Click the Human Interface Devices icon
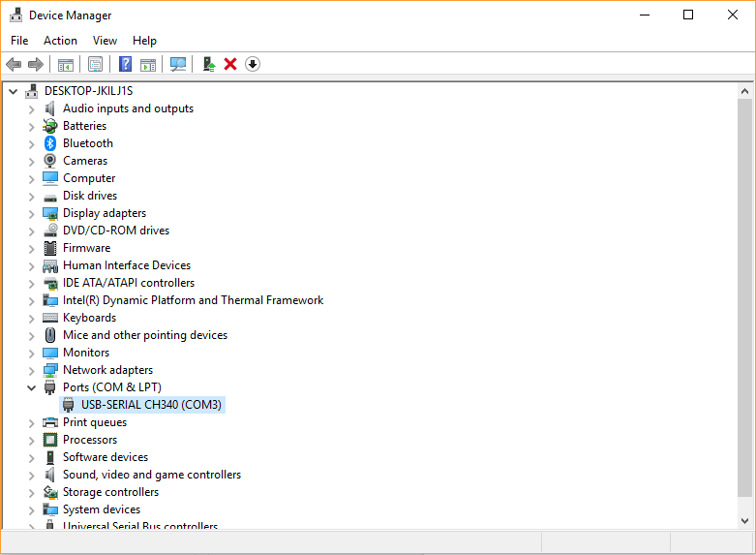The image size is (756, 555). [x=50, y=266]
